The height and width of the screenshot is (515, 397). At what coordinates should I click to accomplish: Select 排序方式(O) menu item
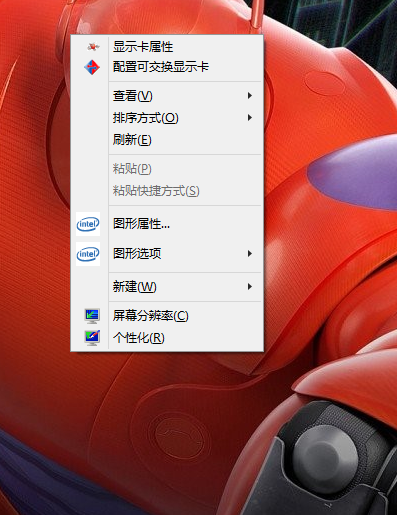pos(167,118)
